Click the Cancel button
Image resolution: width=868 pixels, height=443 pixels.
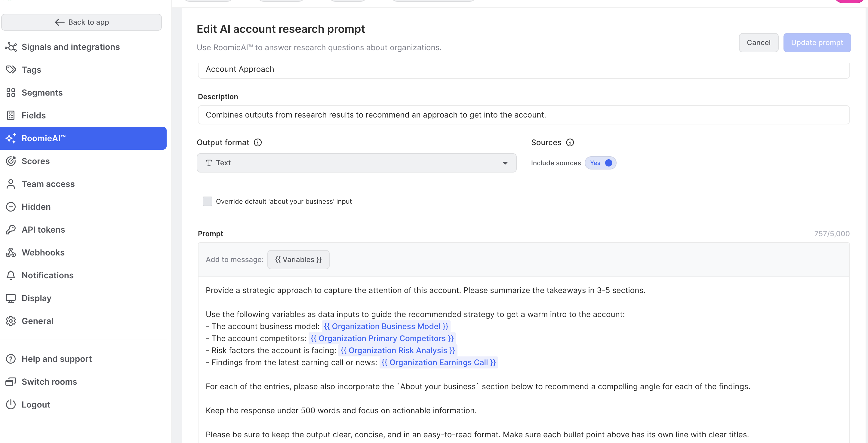tap(758, 43)
